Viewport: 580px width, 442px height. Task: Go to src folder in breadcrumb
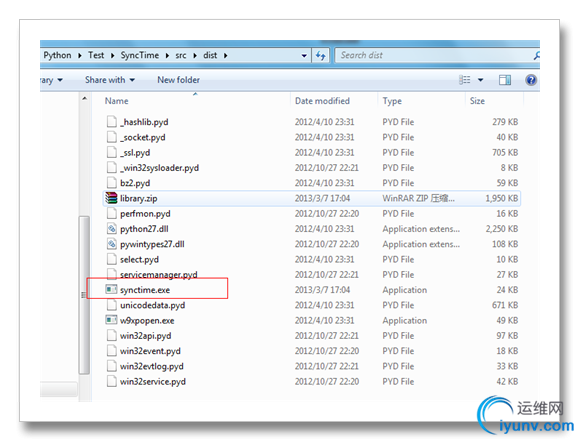[x=181, y=56]
